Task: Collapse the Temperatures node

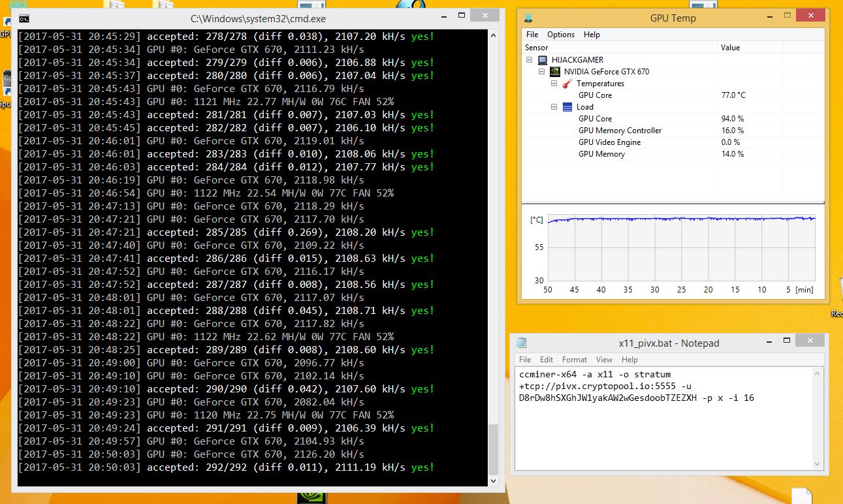Action: [554, 84]
